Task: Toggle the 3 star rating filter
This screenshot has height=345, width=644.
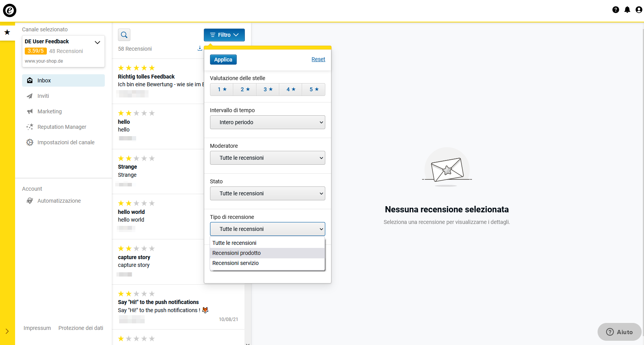Action: 268,89
